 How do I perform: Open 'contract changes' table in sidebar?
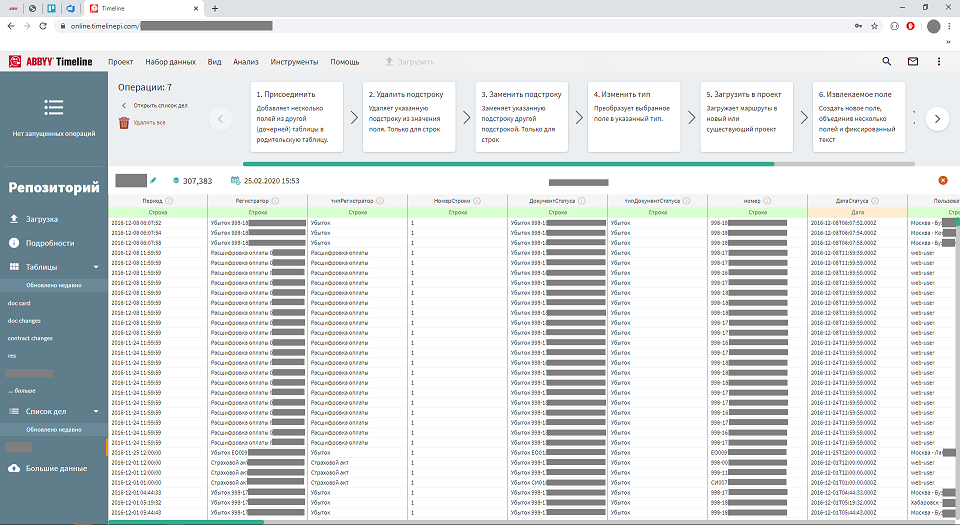(x=30, y=338)
